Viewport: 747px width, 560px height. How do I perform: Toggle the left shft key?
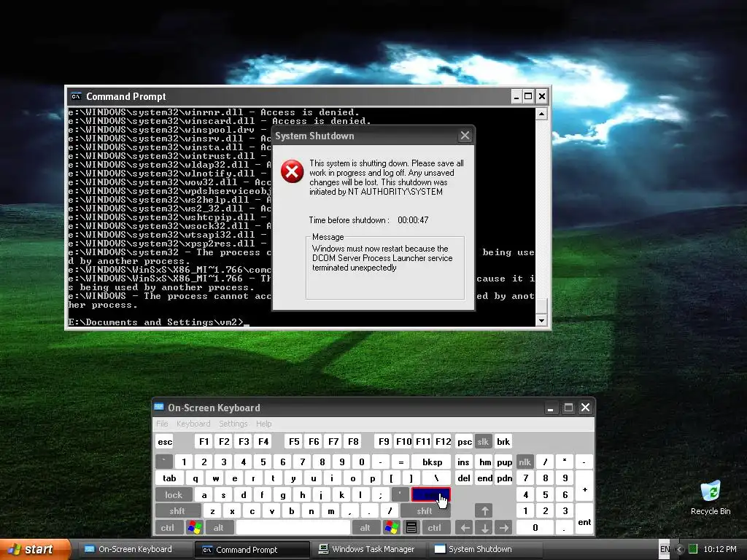click(x=177, y=511)
